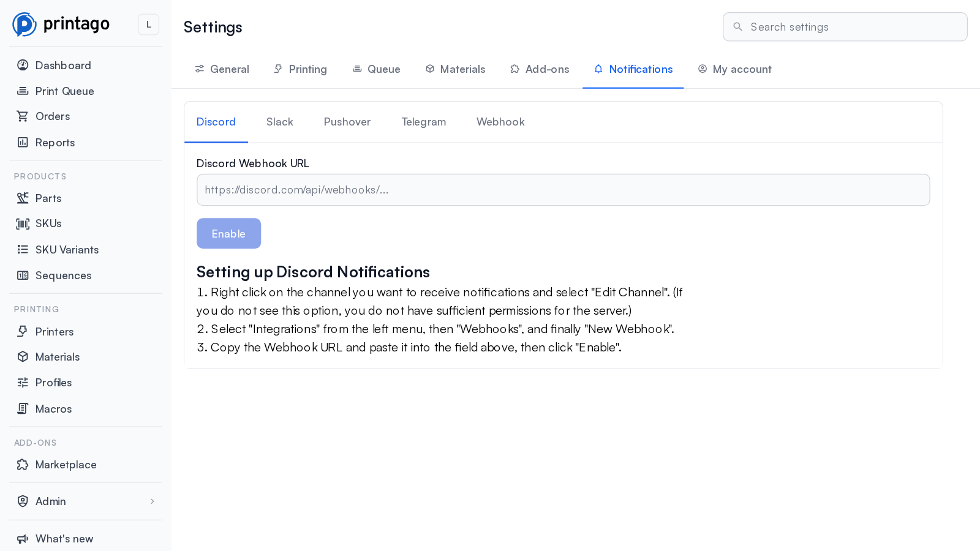Click the Macros script icon
This screenshot has height=551, width=980.
[23, 409]
